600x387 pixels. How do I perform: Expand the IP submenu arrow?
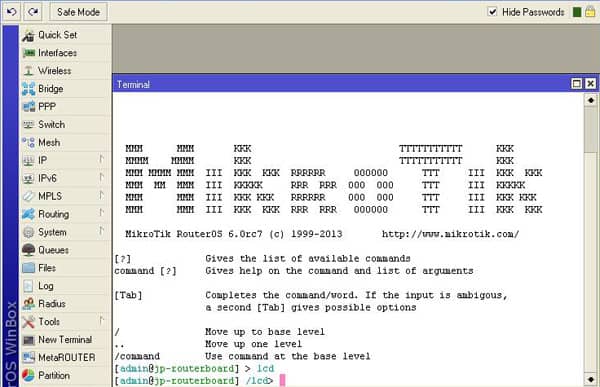[101, 159]
